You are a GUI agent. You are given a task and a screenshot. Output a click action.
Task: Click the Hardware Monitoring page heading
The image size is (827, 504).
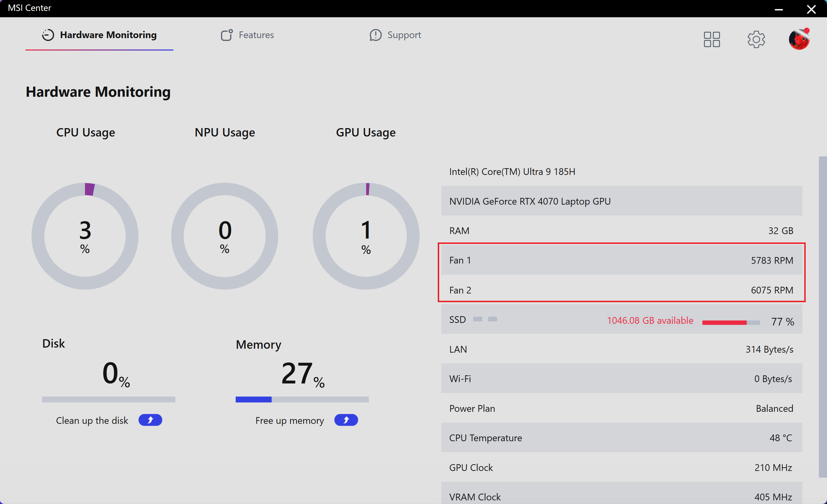(x=98, y=92)
